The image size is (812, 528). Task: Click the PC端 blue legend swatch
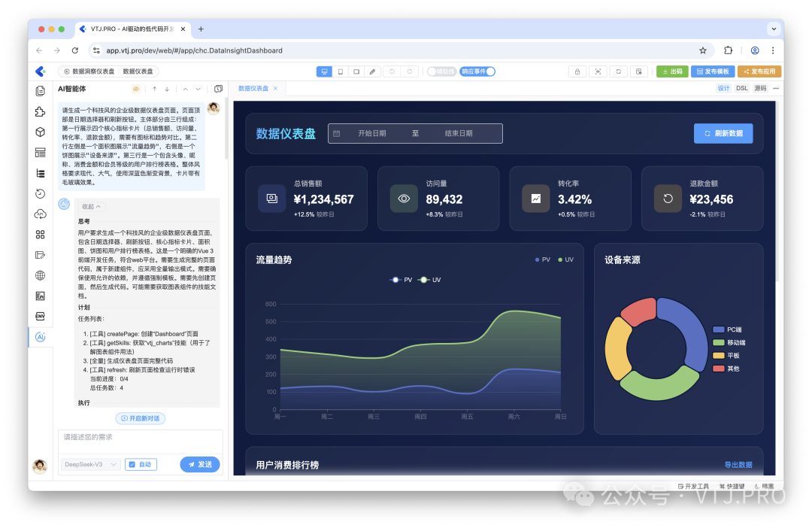point(719,329)
